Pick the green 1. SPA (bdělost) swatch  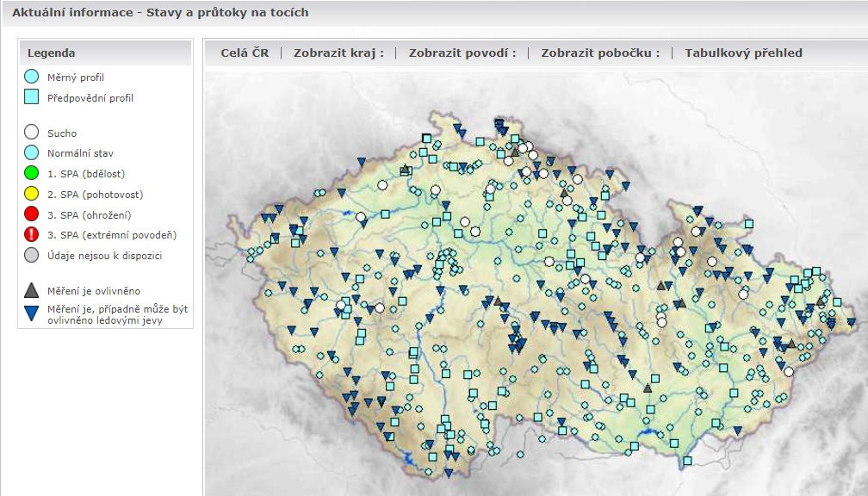[x=32, y=174]
